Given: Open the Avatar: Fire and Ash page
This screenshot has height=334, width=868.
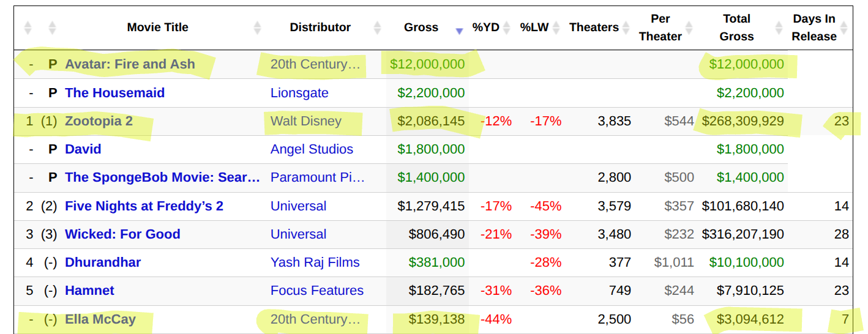Looking at the screenshot, I should 130,64.
